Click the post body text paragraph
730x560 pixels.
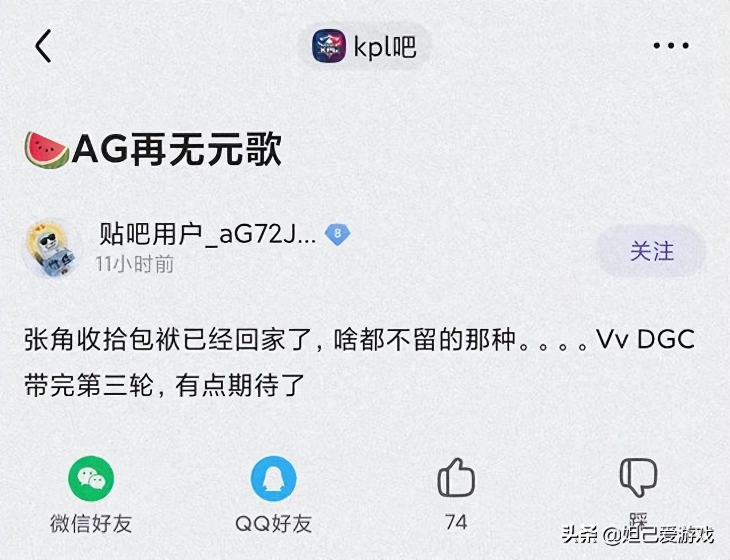click(x=359, y=363)
